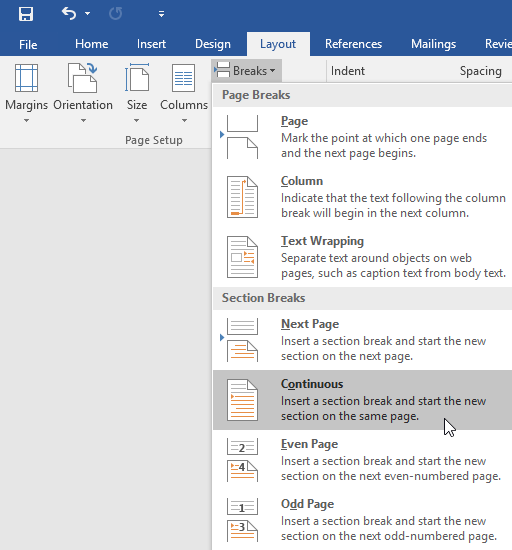Click the Redo icon in quick access toolbar
Image resolution: width=512 pixels, height=550 pixels.
pyautogui.click(x=115, y=14)
